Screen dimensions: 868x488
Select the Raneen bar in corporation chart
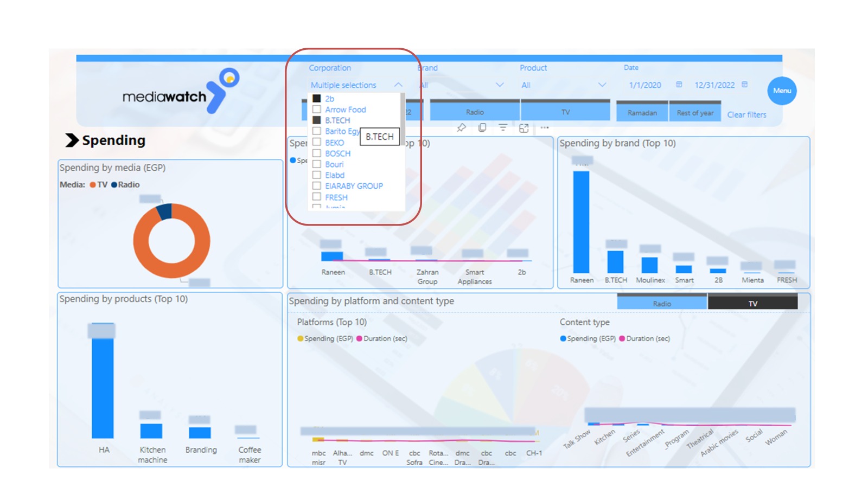tap(332, 256)
